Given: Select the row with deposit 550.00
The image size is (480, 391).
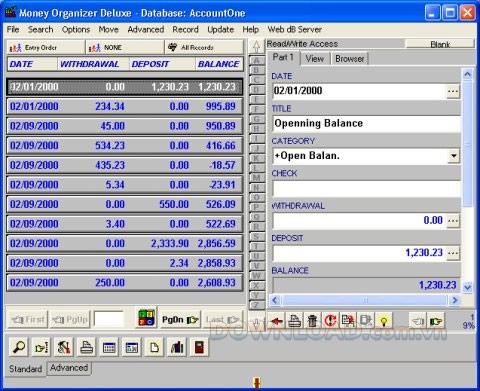Looking at the screenshot, I should point(124,204).
